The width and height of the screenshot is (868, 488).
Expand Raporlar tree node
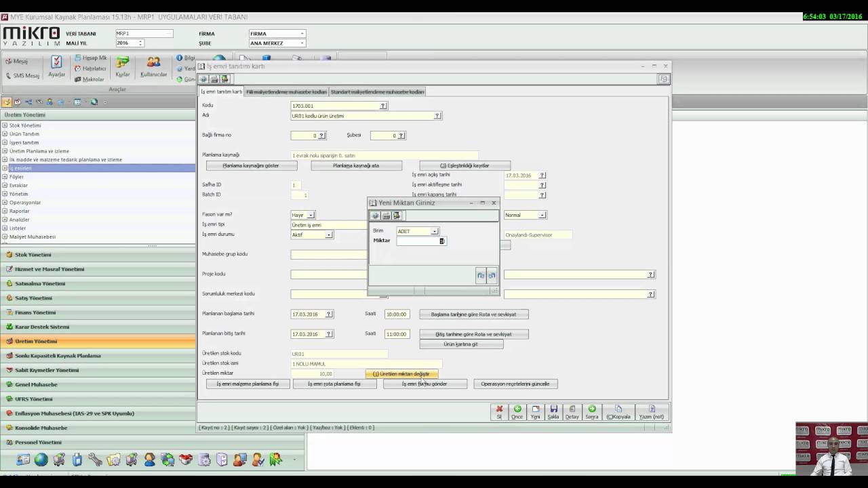pos(5,211)
